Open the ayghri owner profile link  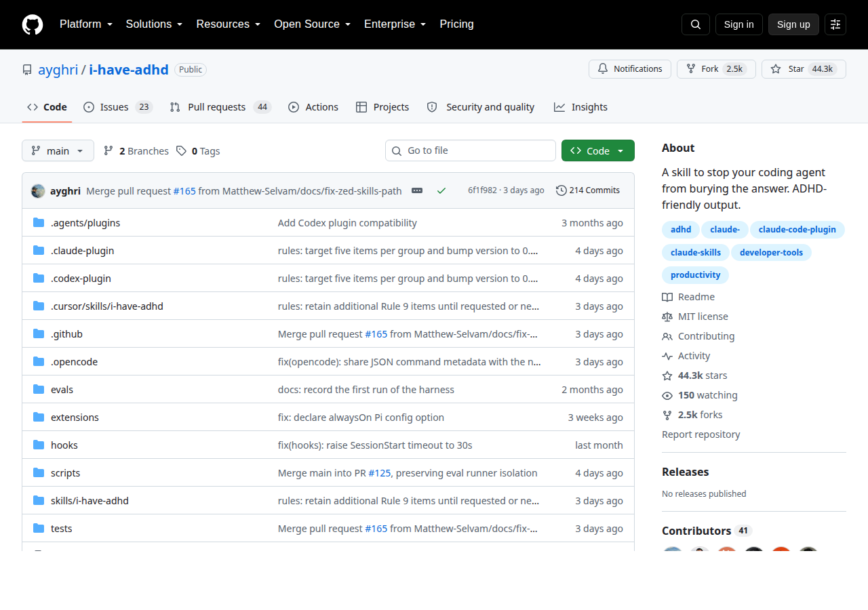(58, 69)
